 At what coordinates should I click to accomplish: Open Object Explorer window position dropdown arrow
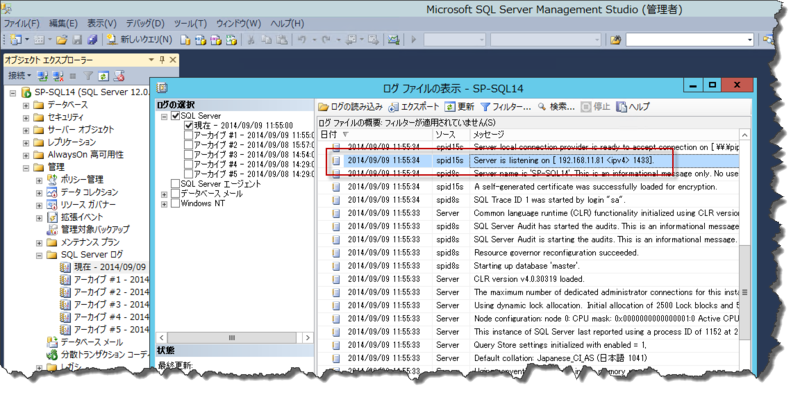151,60
